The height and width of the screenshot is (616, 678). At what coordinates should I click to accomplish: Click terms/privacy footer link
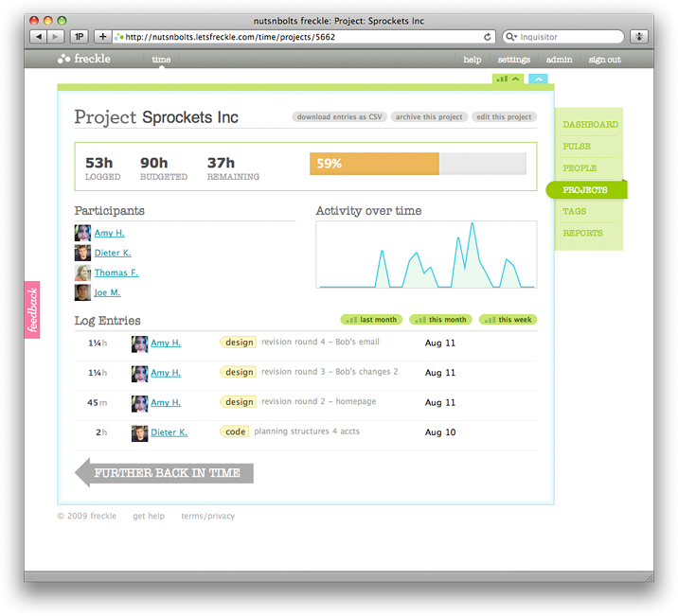(x=208, y=516)
